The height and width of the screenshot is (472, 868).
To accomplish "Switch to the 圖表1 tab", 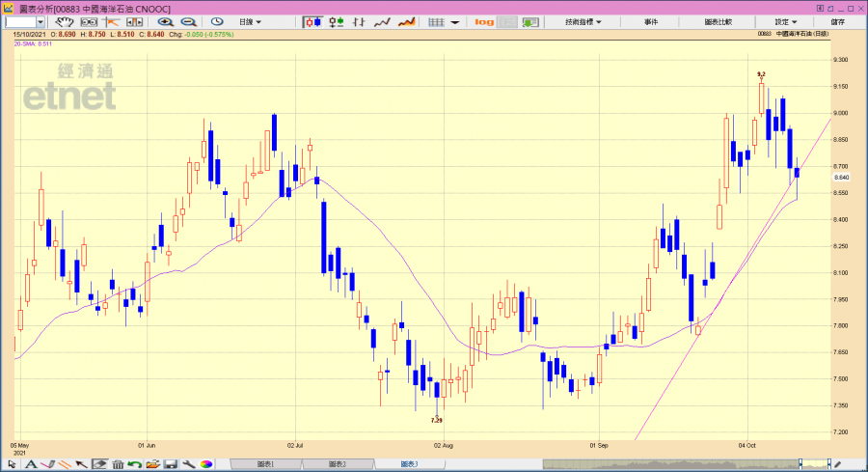I will [x=266, y=464].
